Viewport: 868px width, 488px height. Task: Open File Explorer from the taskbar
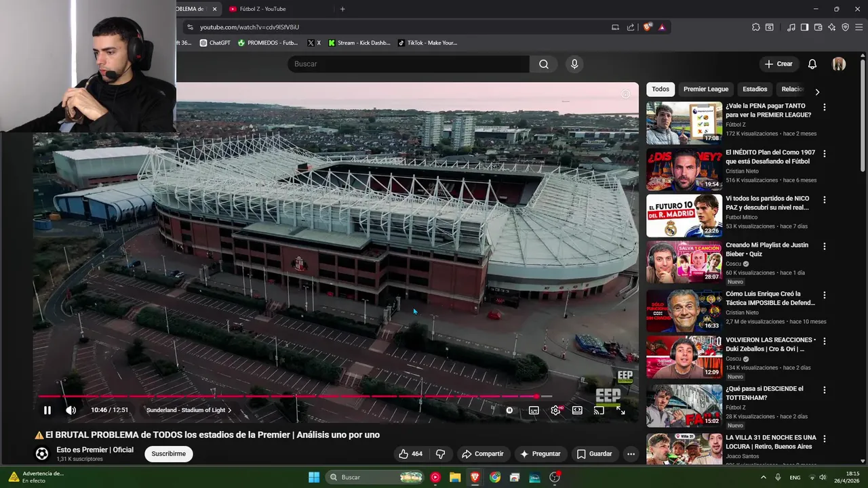tap(455, 477)
